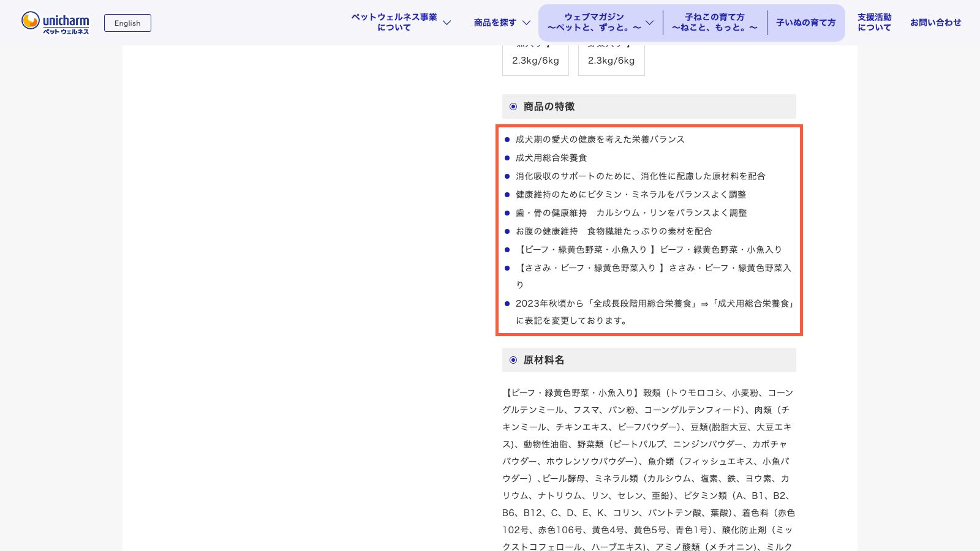This screenshot has width=980, height=551.
Task: Go to 子いぬの育て方 page
Action: click(806, 23)
